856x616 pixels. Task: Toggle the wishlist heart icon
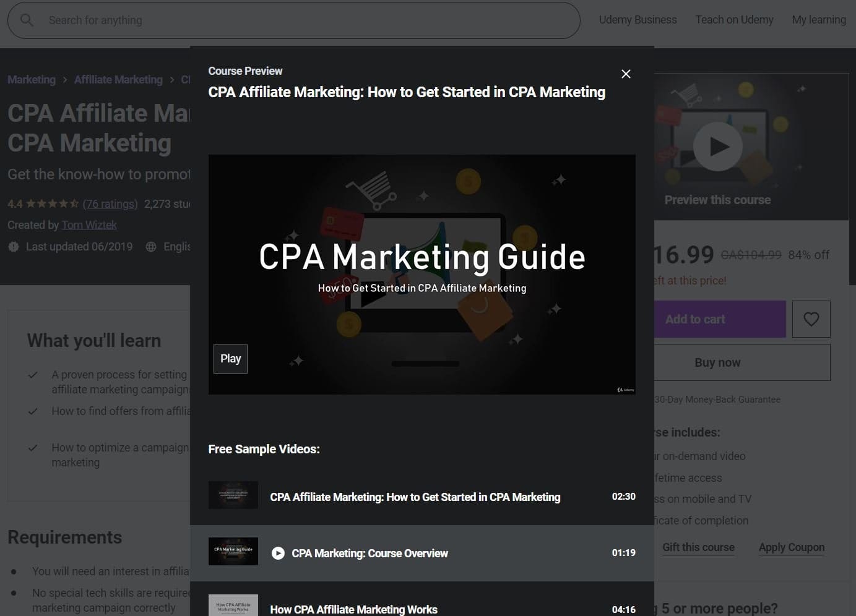(x=811, y=319)
